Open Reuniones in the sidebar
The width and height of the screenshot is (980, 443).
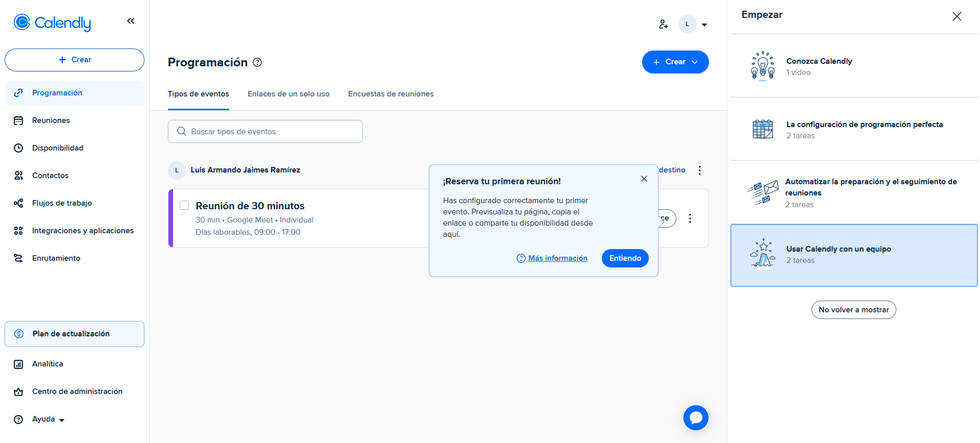point(75,120)
